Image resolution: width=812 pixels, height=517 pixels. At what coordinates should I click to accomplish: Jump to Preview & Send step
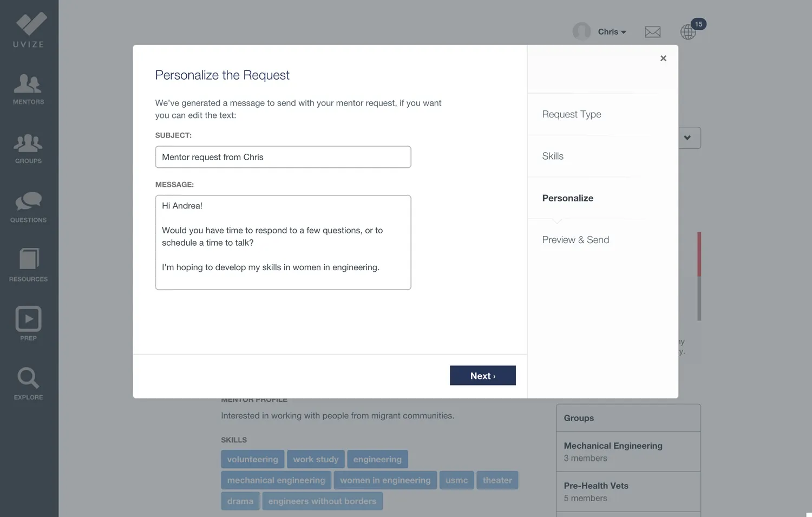(575, 240)
